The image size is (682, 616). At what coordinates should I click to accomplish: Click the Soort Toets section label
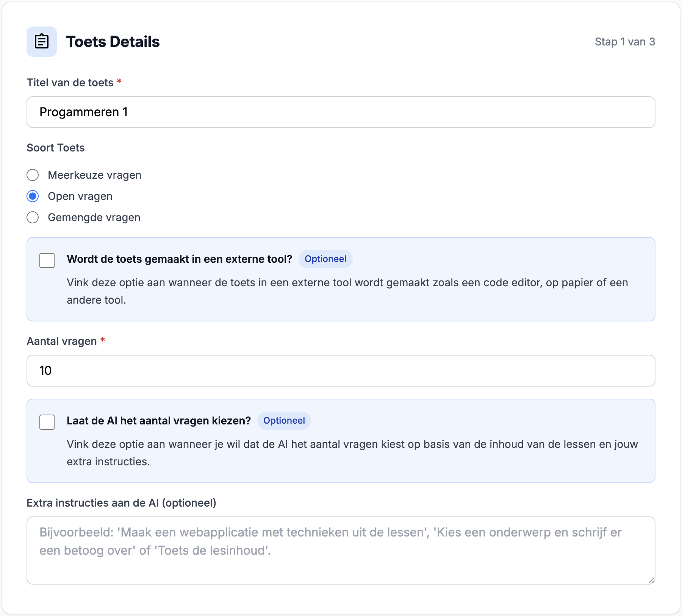55,148
